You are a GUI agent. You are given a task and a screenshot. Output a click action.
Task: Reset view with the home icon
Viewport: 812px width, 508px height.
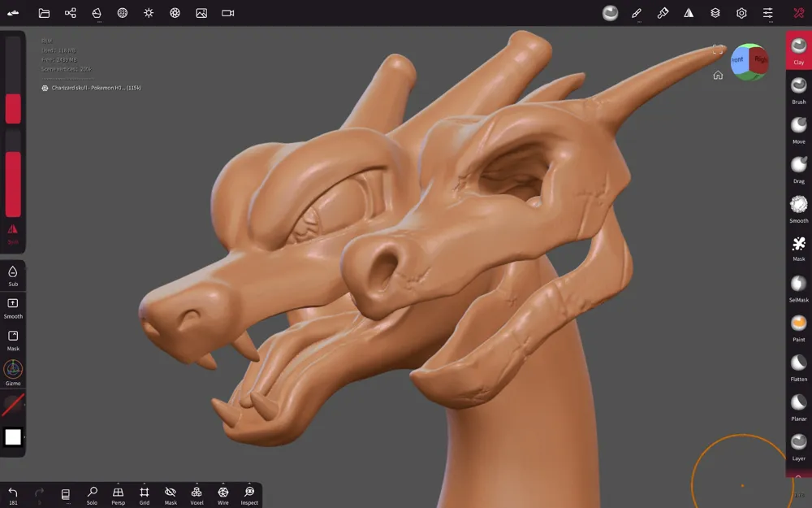pos(718,75)
